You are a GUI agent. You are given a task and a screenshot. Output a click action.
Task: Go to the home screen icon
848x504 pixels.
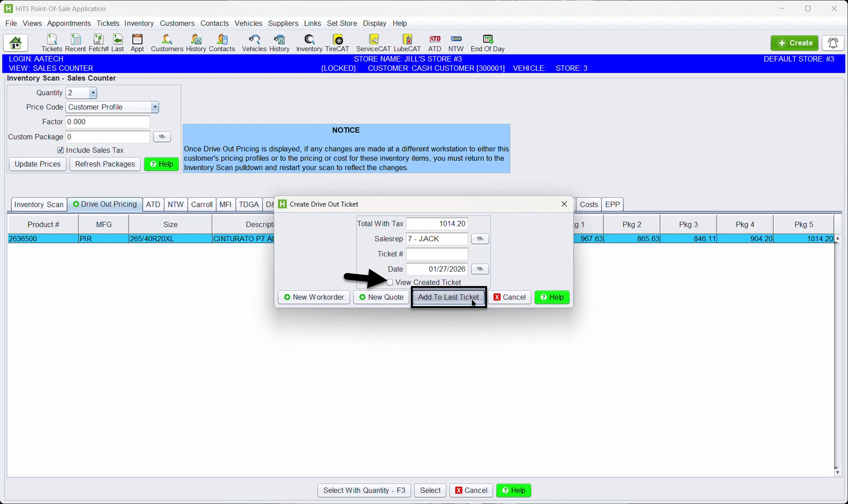[15, 43]
